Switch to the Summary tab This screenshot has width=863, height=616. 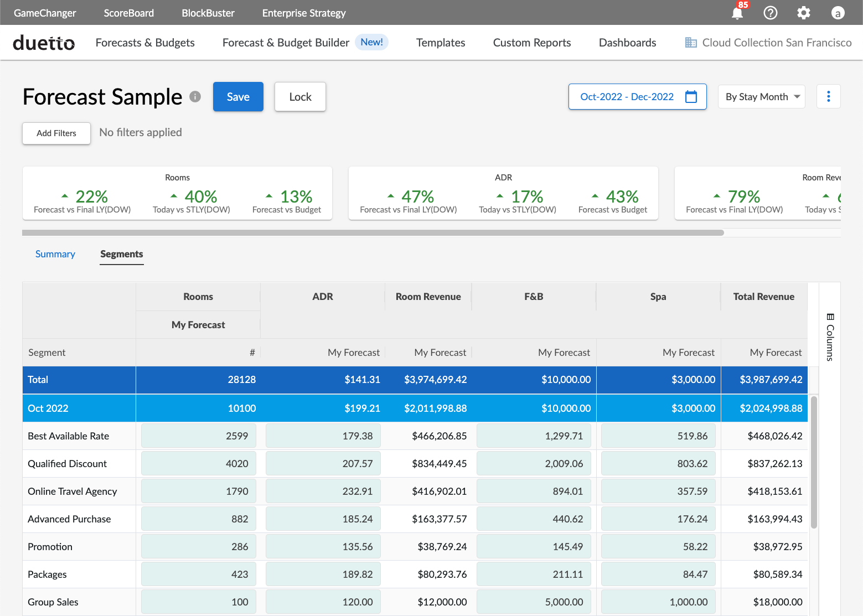point(55,254)
